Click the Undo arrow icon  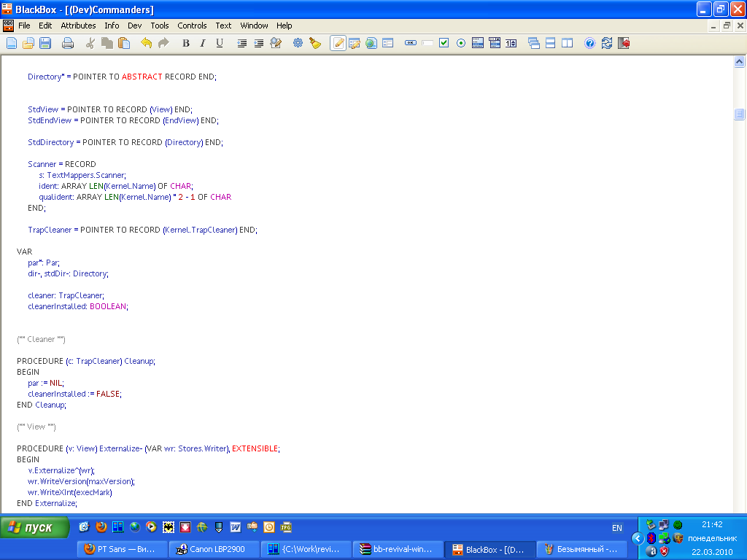pos(146,43)
